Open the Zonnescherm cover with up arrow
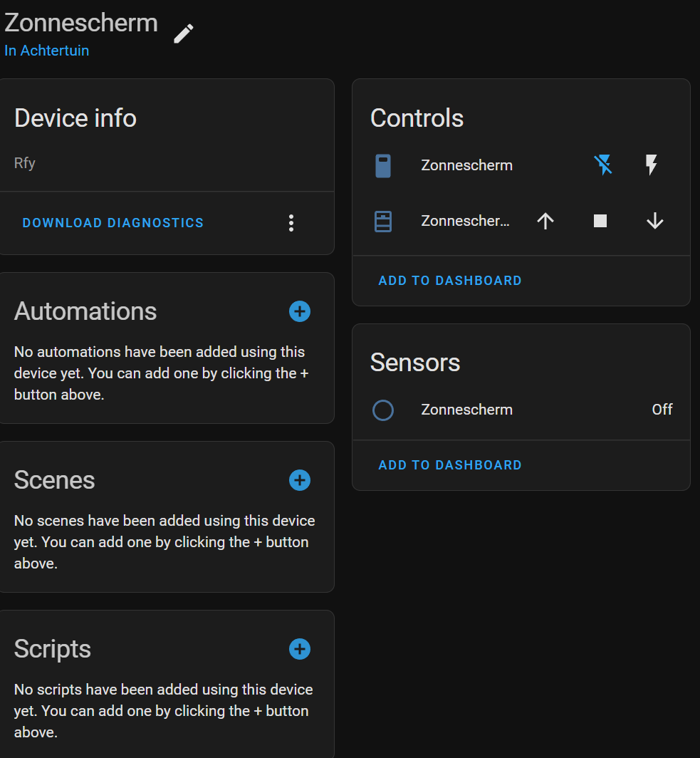Screen dimensions: 700x758 [545, 221]
